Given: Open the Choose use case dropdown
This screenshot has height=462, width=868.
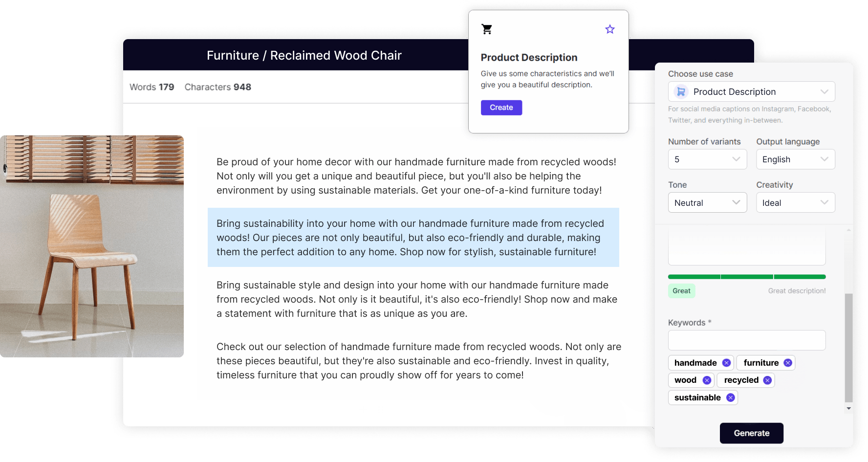Looking at the screenshot, I should (x=752, y=91).
